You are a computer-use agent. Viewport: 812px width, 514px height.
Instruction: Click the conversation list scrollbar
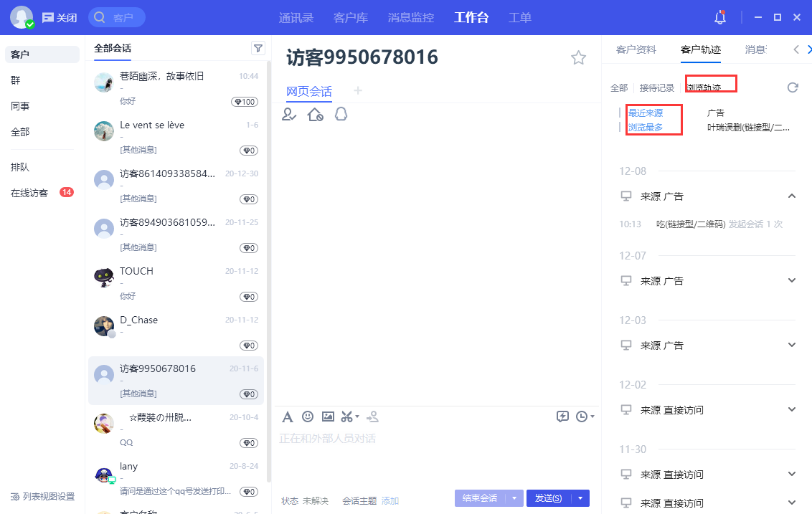(x=269, y=272)
